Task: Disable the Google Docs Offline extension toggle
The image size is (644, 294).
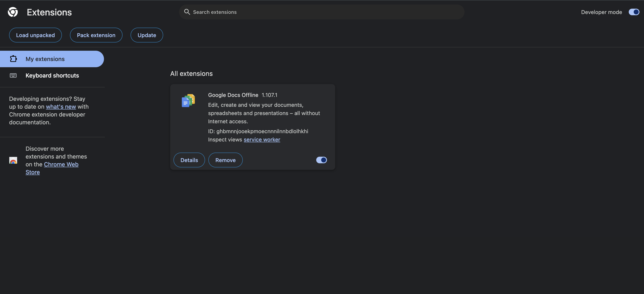Action: click(x=322, y=160)
